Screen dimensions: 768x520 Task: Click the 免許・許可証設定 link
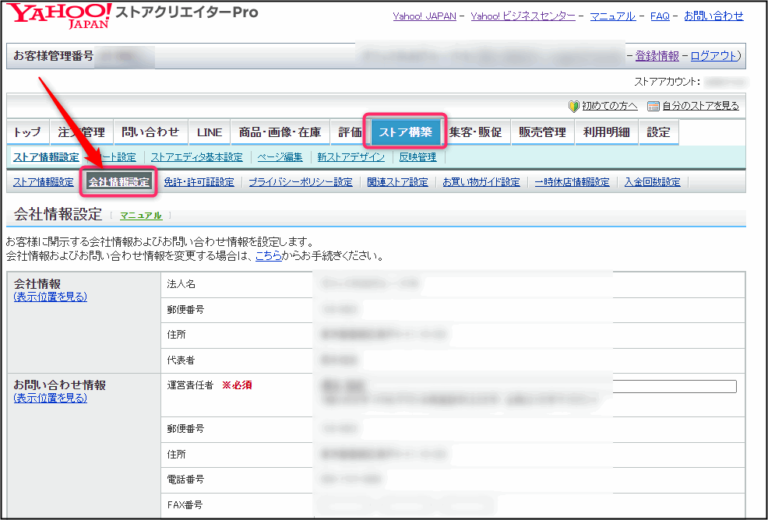pos(198,182)
